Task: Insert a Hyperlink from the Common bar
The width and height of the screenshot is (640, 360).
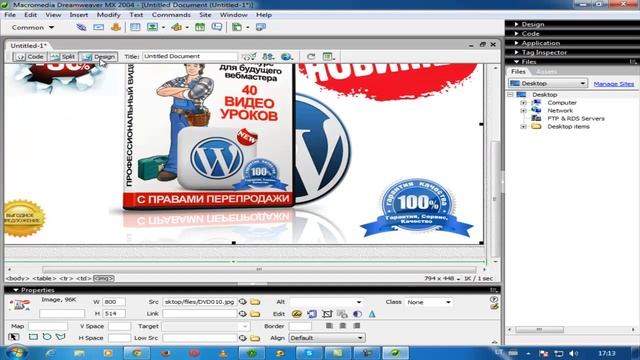Action: tap(82, 27)
